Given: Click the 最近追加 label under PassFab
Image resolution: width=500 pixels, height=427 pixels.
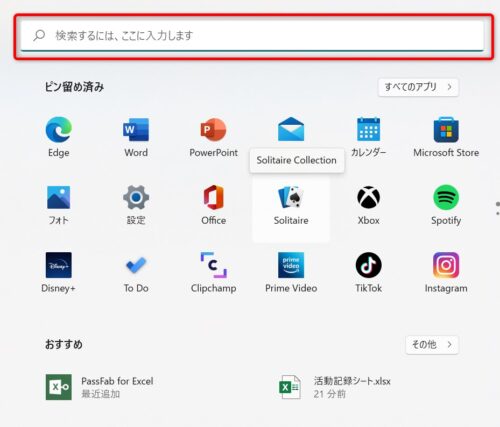Looking at the screenshot, I should click(x=100, y=394).
